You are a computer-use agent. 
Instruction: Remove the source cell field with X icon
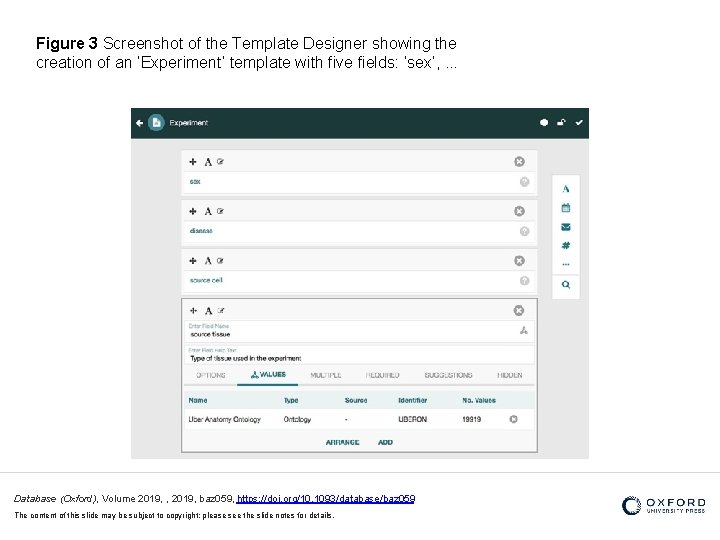pos(519,261)
